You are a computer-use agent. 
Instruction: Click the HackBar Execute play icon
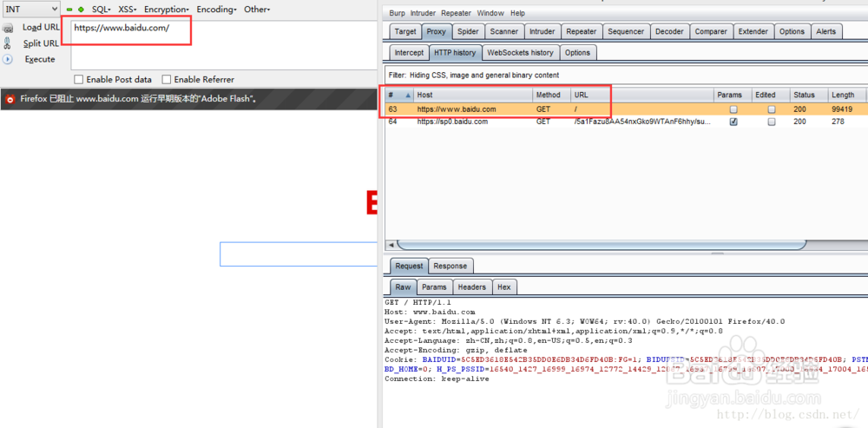pos(7,59)
